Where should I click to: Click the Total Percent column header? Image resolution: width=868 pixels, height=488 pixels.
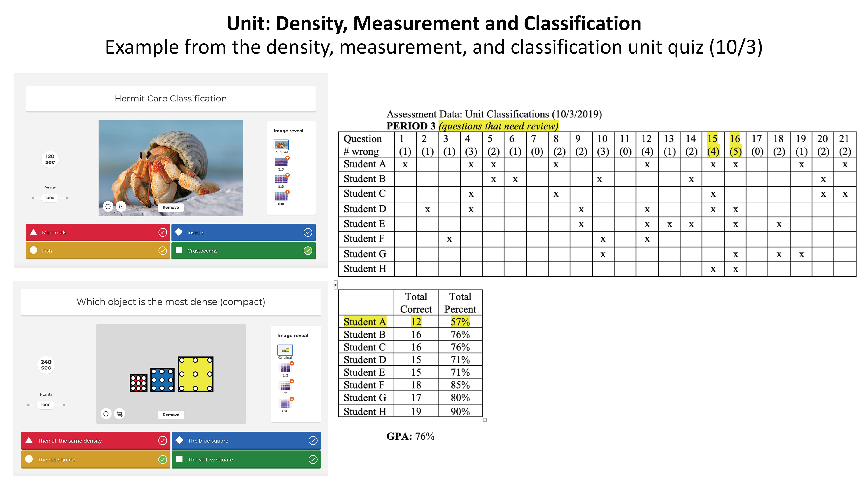460,303
